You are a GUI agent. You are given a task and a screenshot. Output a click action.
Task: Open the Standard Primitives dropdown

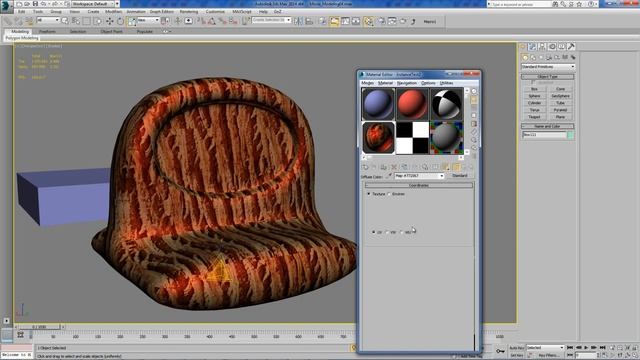(x=548, y=67)
